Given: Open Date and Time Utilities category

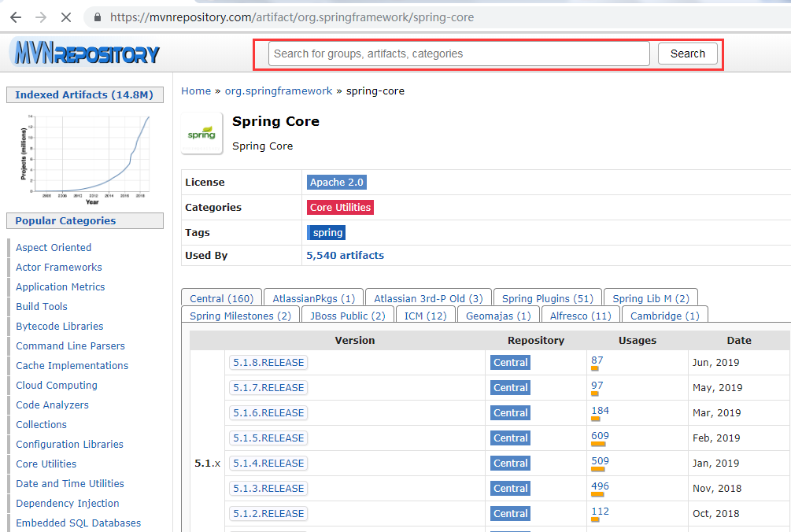Looking at the screenshot, I should (x=69, y=483).
